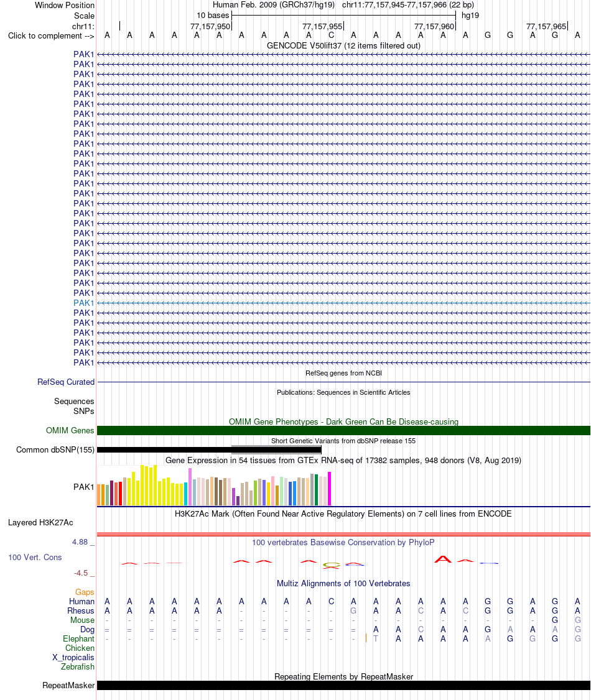Image resolution: width=591 pixels, height=700 pixels.
Task: Open '100 vertebrates Basewise Conservation by PhyloP' title
Action: point(343,543)
